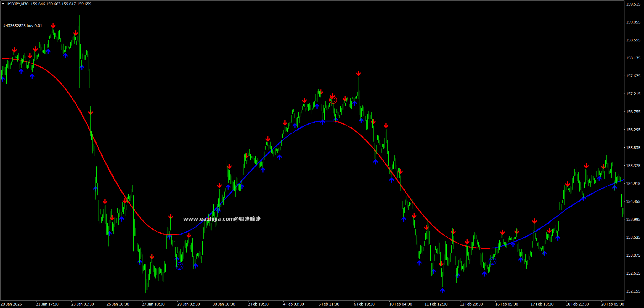Click price label 154.455
The image size is (644, 308).
[633, 201]
